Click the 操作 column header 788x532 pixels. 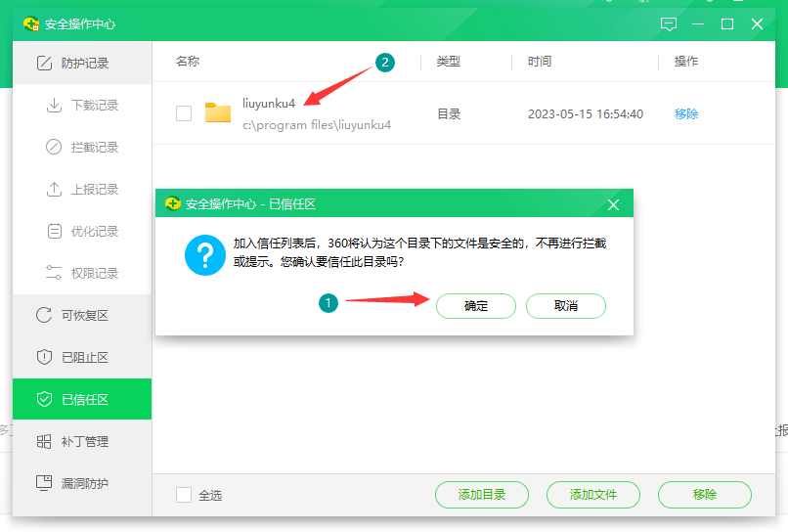(686, 62)
